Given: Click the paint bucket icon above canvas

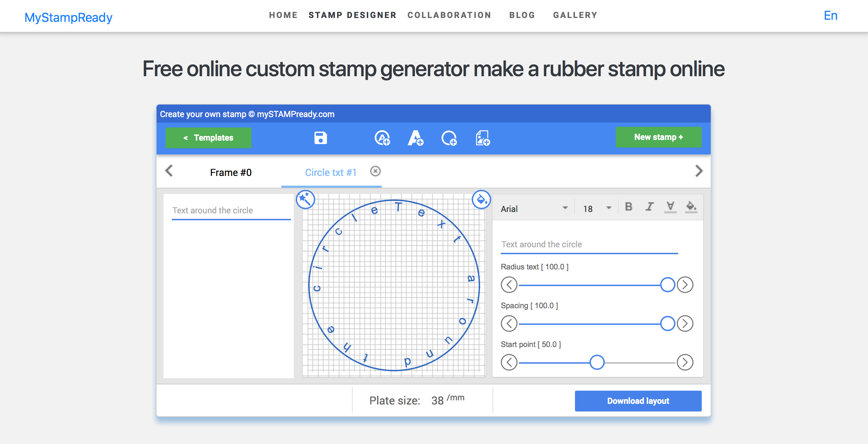Looking at the screenshot, I should 481,199.
